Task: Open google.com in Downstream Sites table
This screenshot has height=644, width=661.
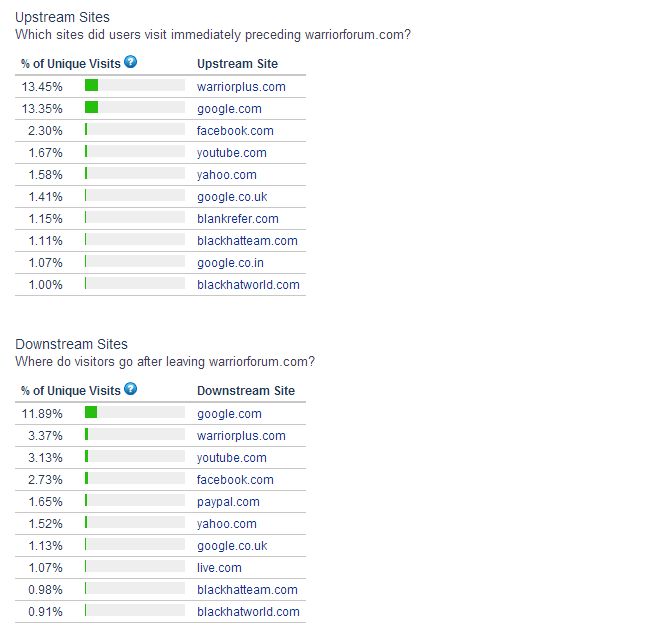Action: click(x=229, y=414)
